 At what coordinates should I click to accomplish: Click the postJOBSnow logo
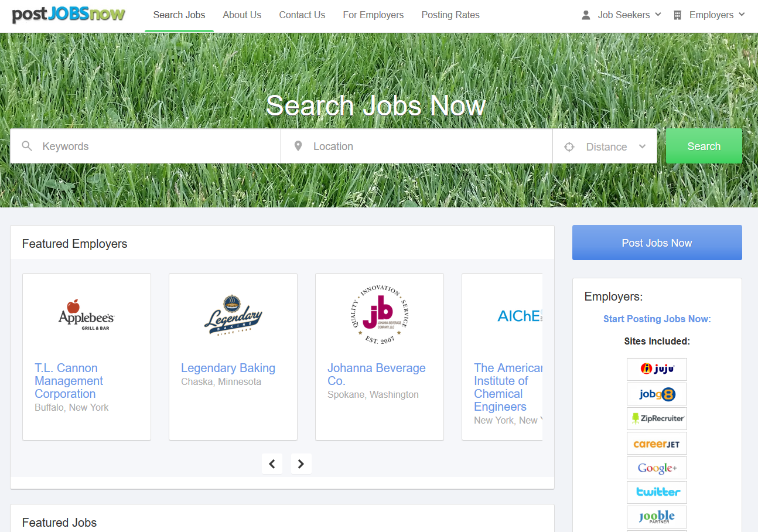(69, 15)
